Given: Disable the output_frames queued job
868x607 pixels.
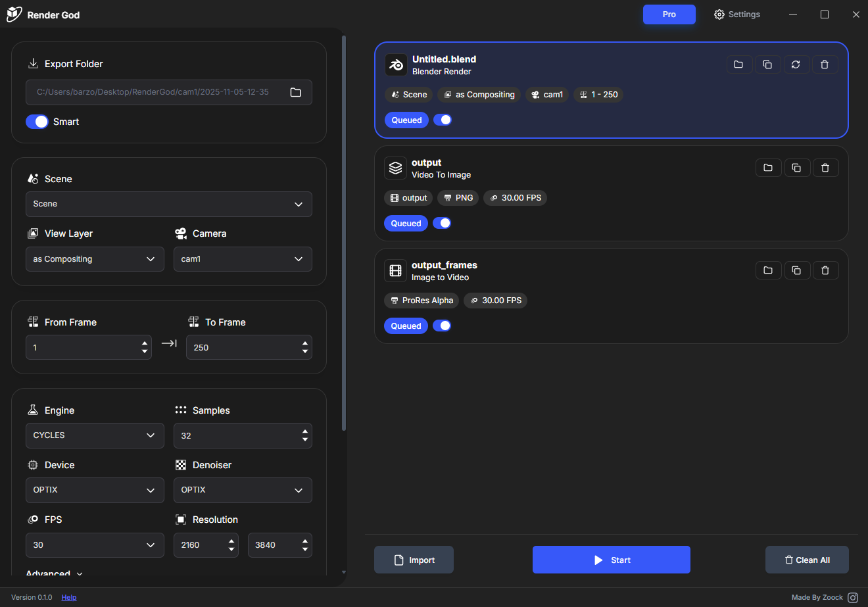Looking at the screenshot, I should [x=442, y=326].
